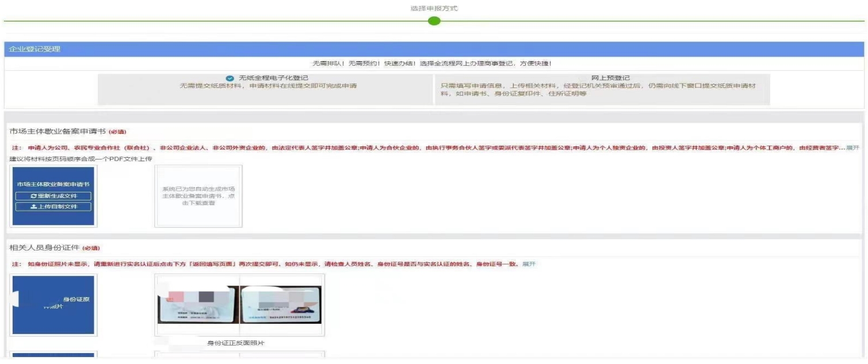
Task: Click the 身份证正反面照片 caption
Action: point(236,343)
